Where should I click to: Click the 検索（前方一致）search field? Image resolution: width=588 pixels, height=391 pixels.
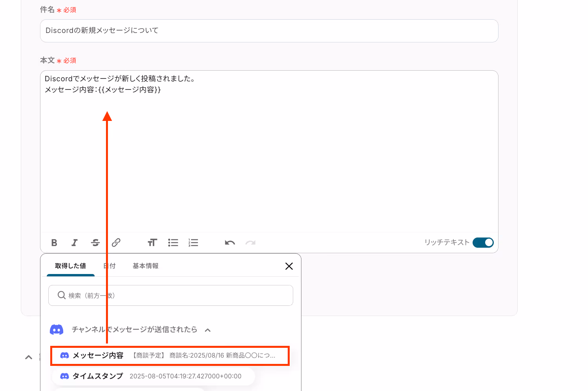[171, 295]
